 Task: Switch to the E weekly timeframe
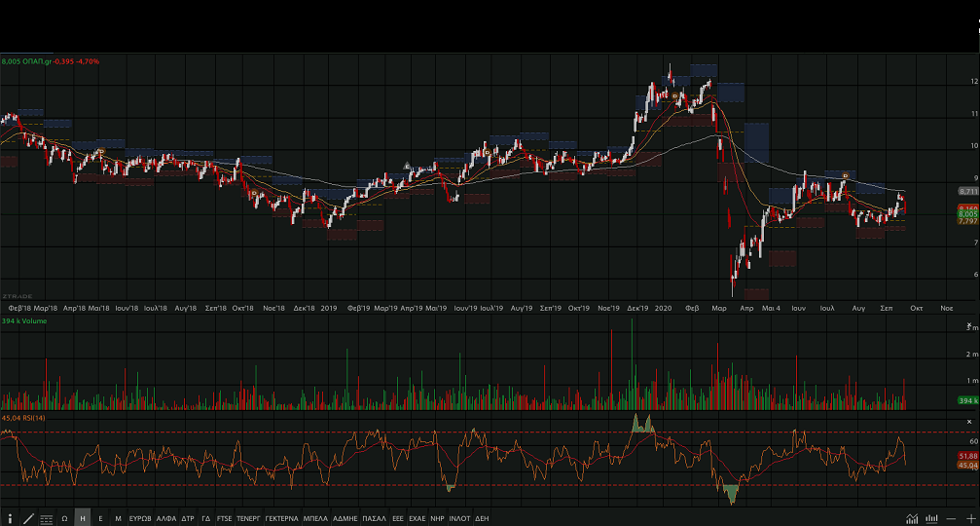(100, 518)
